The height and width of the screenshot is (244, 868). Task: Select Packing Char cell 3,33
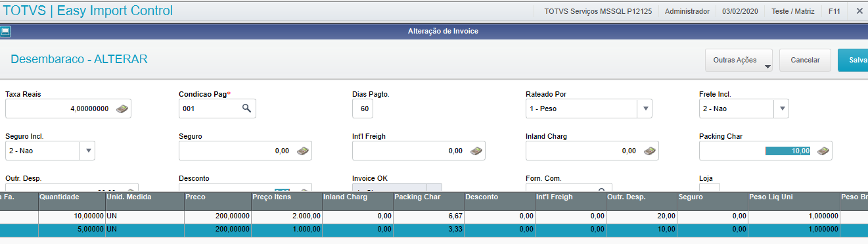pos(428,230)
